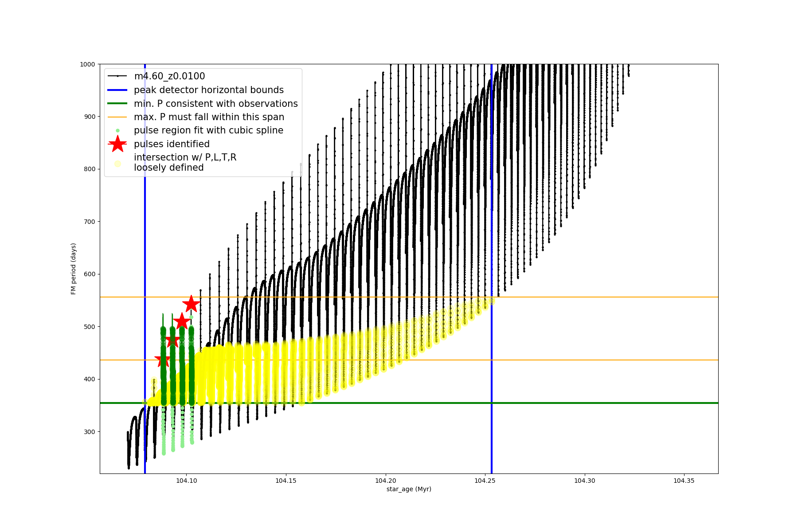
Task: Click 'pulse region fit with cubic spline' label
Action: coord(208,130)
